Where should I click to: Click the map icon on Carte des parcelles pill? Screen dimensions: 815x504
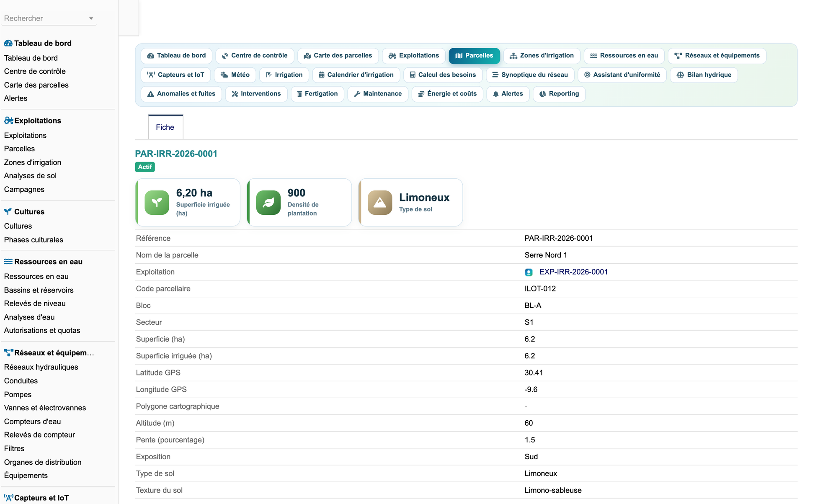click(x=307, y=56)
